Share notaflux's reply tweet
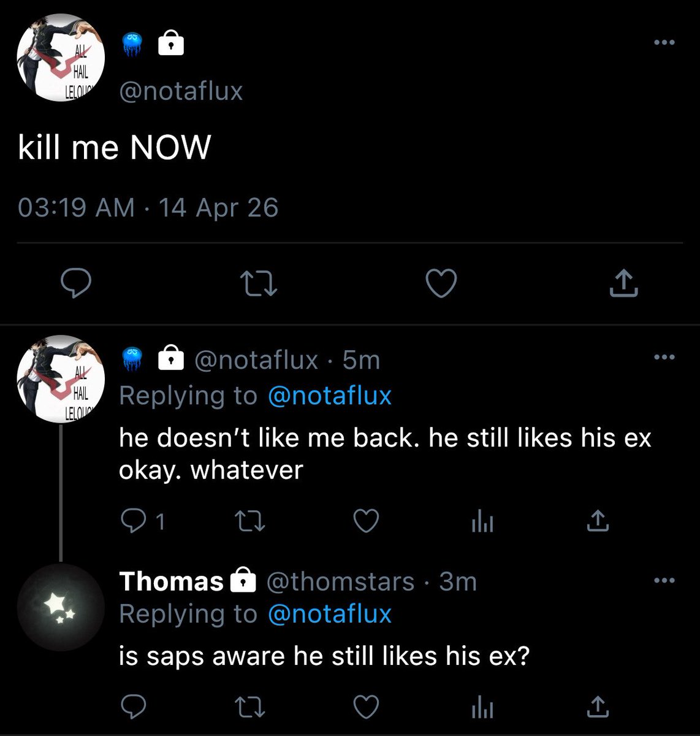 pyautogui.click(x=598, y=521)
